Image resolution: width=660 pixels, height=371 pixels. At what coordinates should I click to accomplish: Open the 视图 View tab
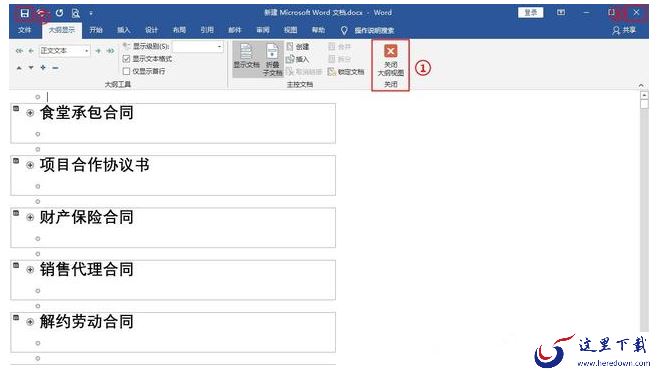(290, 30)
